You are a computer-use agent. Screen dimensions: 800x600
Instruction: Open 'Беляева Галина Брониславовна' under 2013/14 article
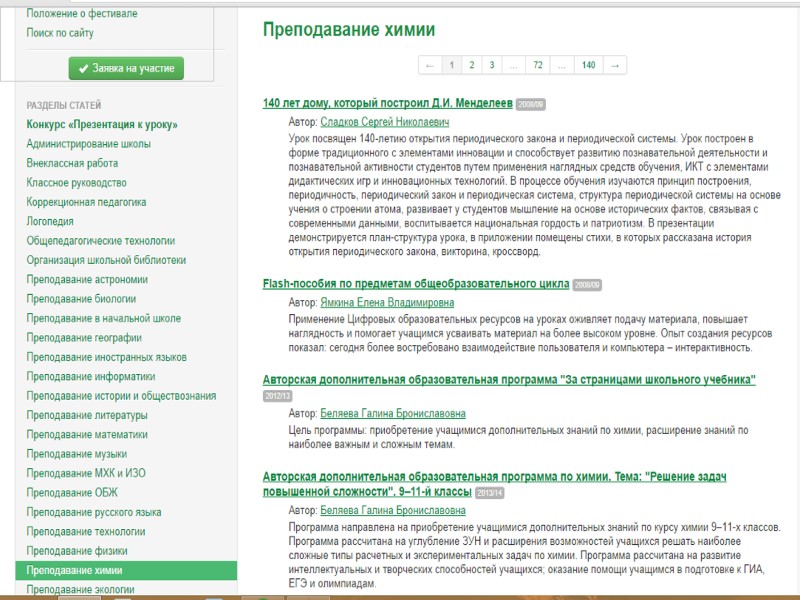pyautogui.click(x=393, y=510)
